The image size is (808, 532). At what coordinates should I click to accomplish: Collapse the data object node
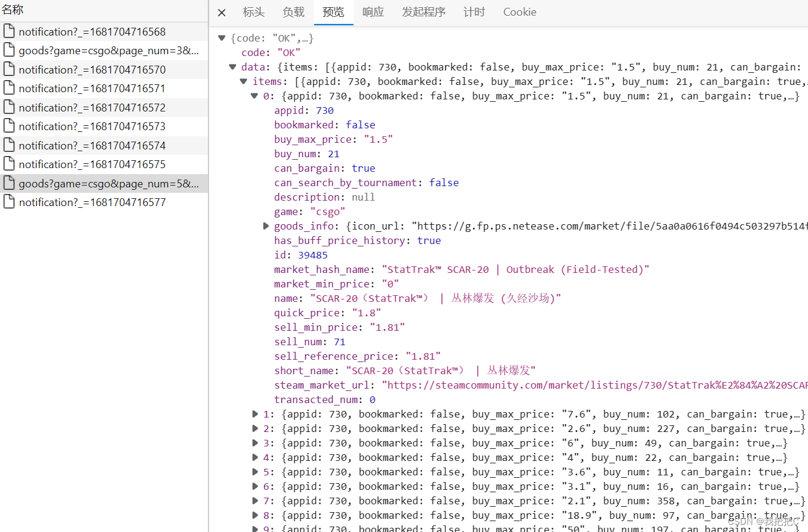pos(233,67)
